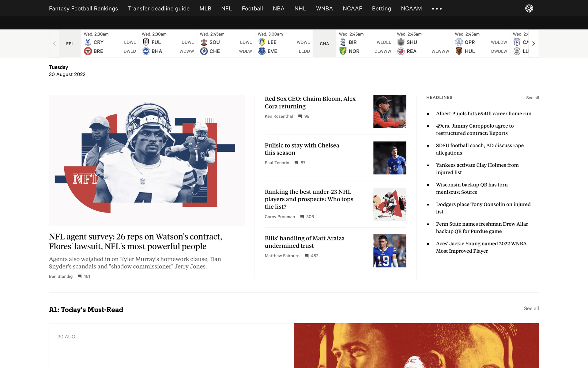The height and width of the screenshot is (368, 588).
Task: Open the three-dot more sports menu
Action: (437, 9)
